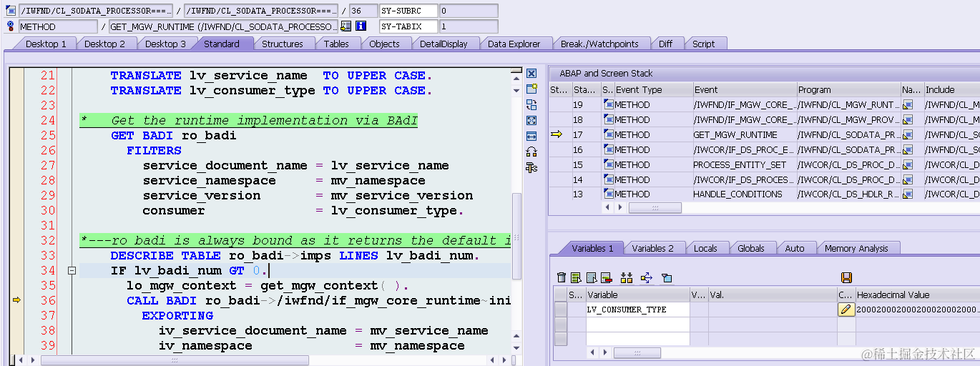Click the blue info icon near GET_MGW_RUNTIME field
Viewport: 980px width, 366px height.
point(361,26)
